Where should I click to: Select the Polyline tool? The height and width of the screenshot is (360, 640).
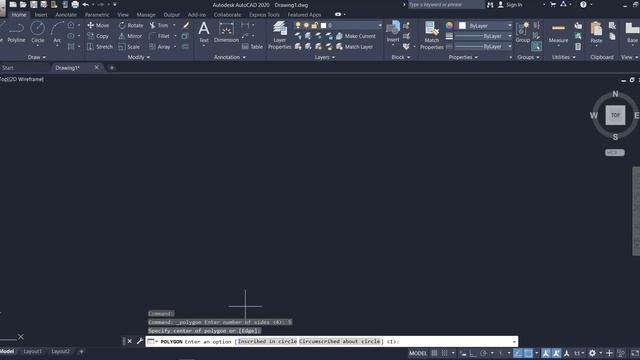[x=16, y=32]
